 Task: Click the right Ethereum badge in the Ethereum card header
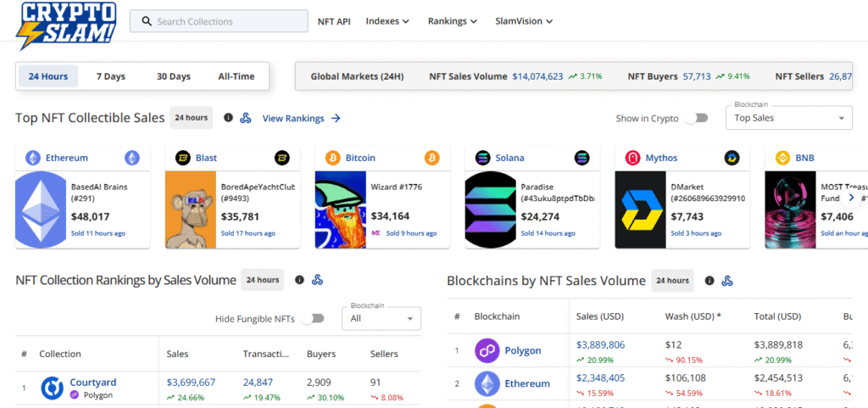click(132, 158)
